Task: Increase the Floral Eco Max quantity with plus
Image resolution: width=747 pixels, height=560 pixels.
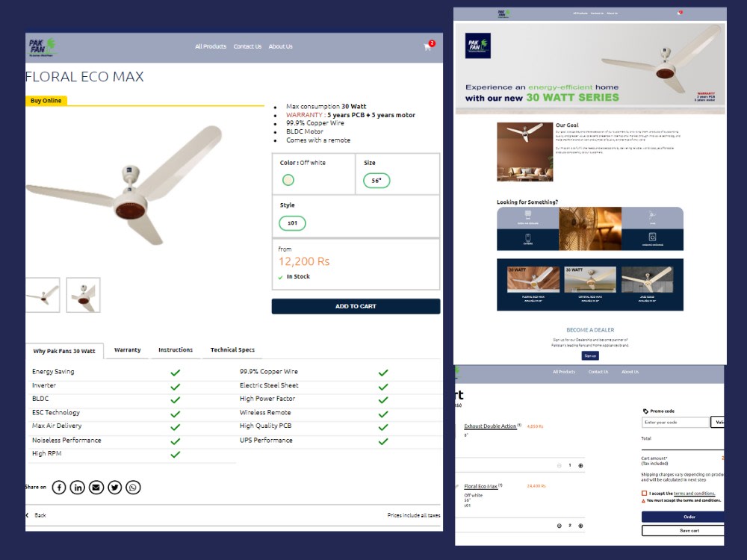Action: click(580, 526)
